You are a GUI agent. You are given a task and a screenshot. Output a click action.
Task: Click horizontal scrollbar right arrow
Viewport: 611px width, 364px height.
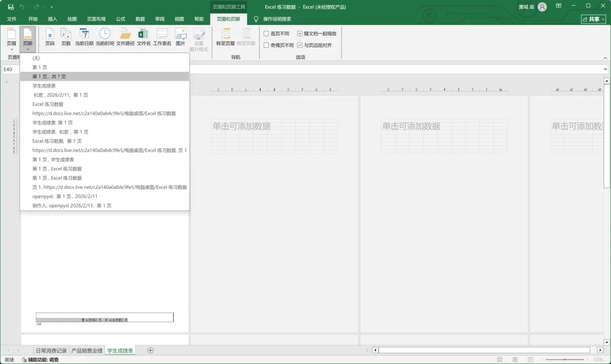600,350
